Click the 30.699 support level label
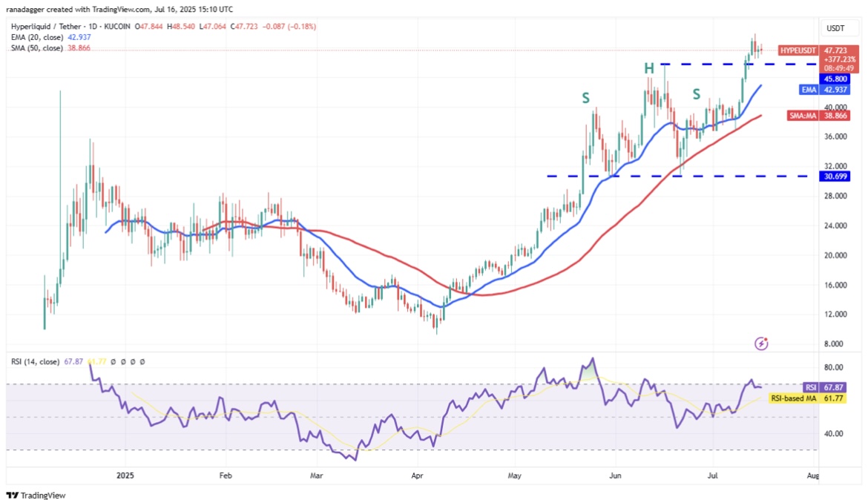This screenshot has height=500, width=868. pos(835,177)
